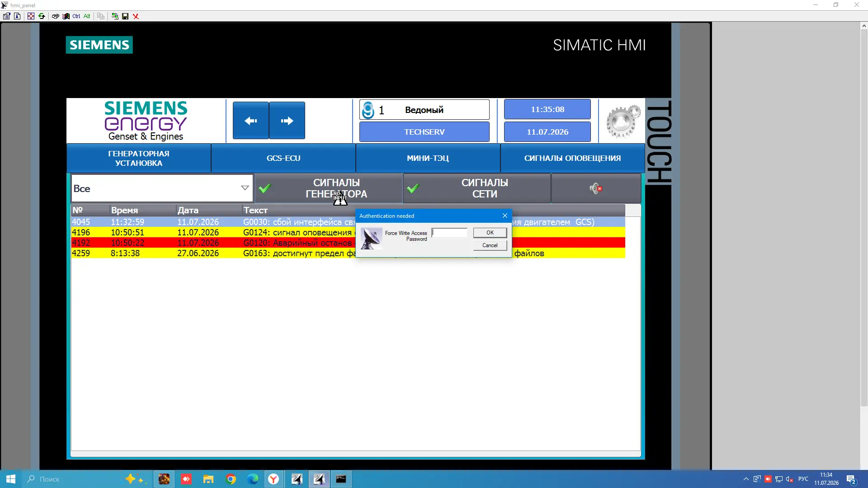Click the muted volume tray icon
This screenshot has width=868, height=488.
[x=790, y=479]
